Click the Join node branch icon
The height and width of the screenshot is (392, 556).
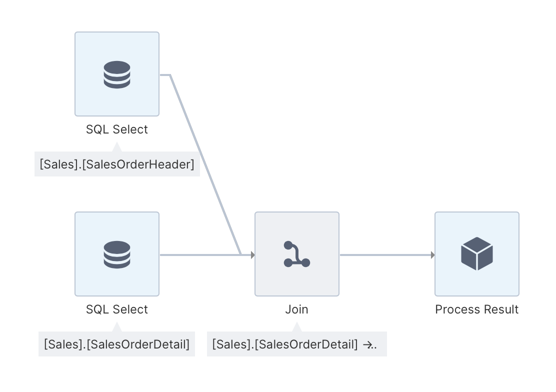point(297,254)
